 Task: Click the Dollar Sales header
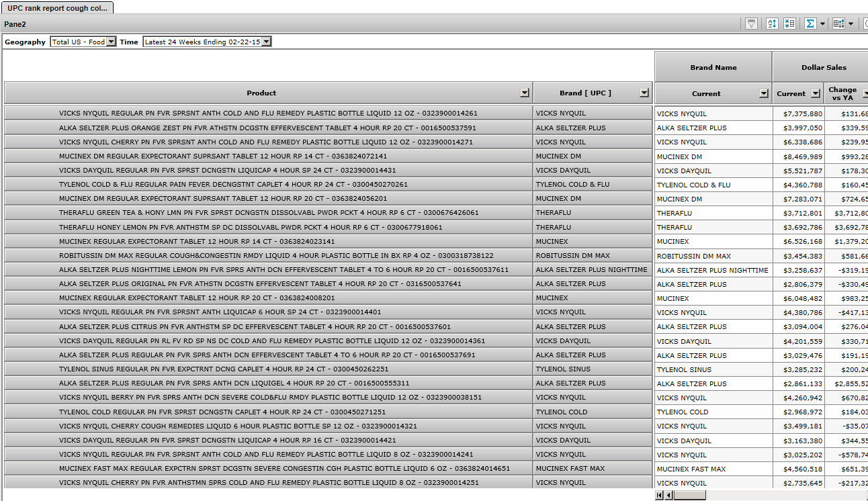coord(824,67)
